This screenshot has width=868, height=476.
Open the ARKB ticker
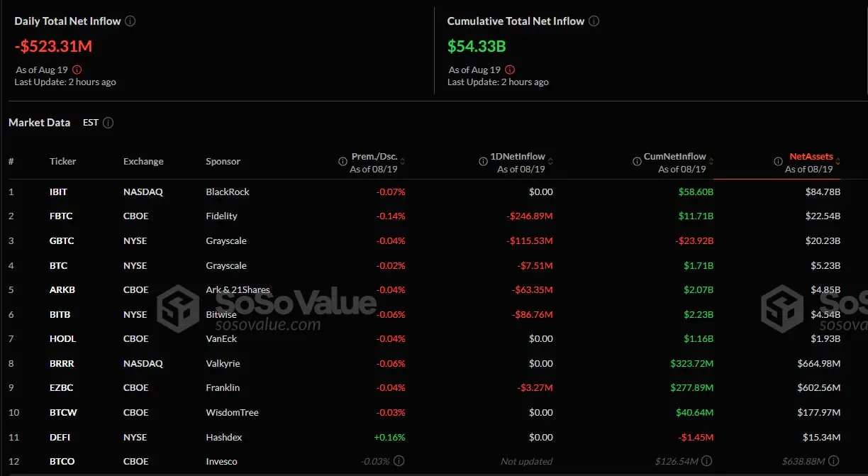[x=62, y=290]
